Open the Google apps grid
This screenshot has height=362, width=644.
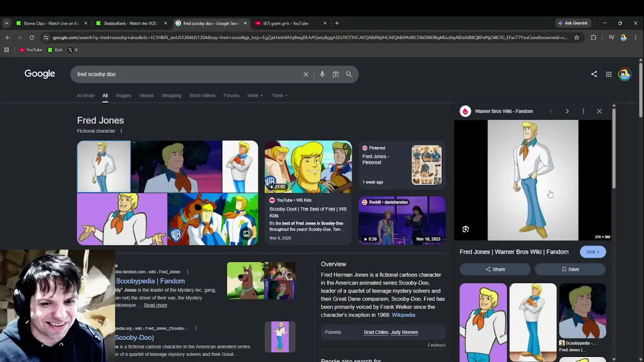[x=609, y=74]
